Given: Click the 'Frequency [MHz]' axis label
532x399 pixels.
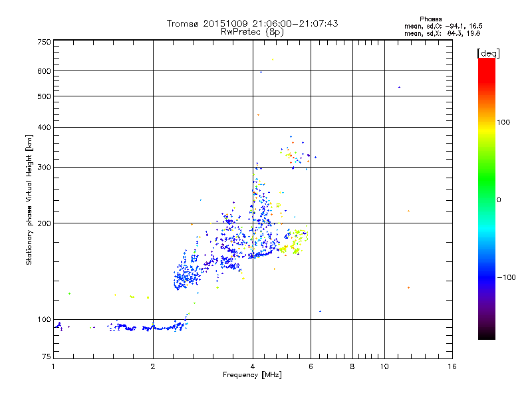Looking at the screenshot, I should tap(252, 375).
